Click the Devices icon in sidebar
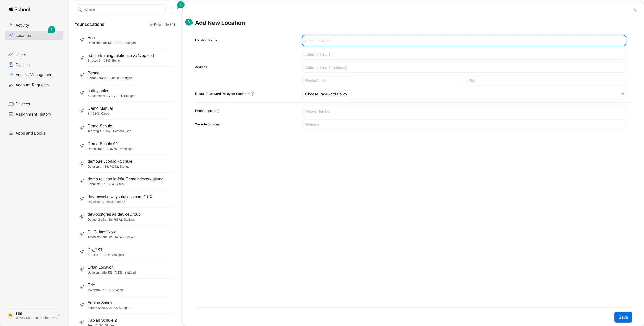This screenshot has width=644, height=326. [11, 104]
